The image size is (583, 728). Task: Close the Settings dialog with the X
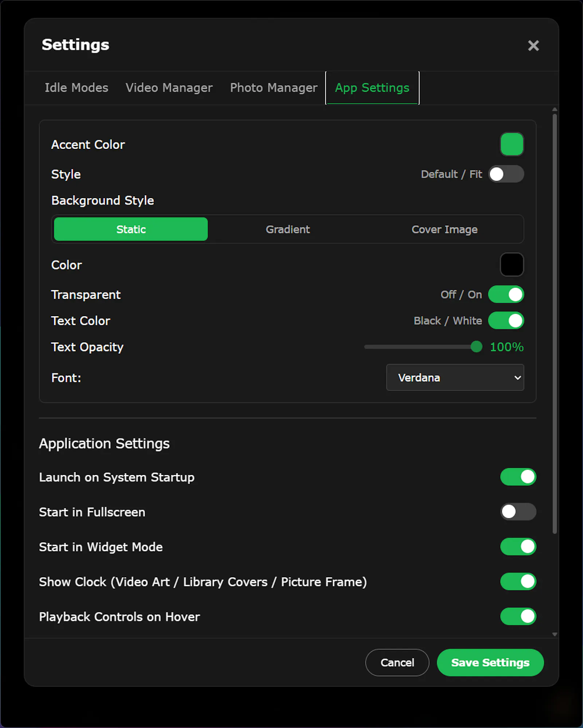533,46
